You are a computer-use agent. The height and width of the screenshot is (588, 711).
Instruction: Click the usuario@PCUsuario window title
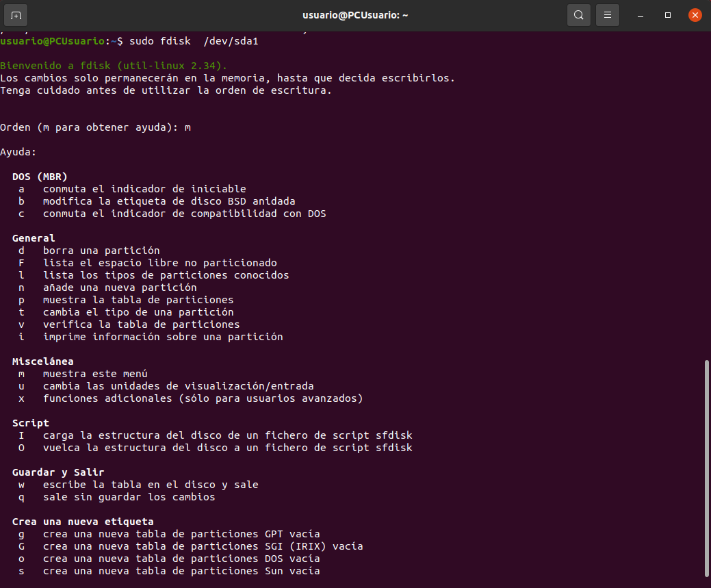click(355, 15)
